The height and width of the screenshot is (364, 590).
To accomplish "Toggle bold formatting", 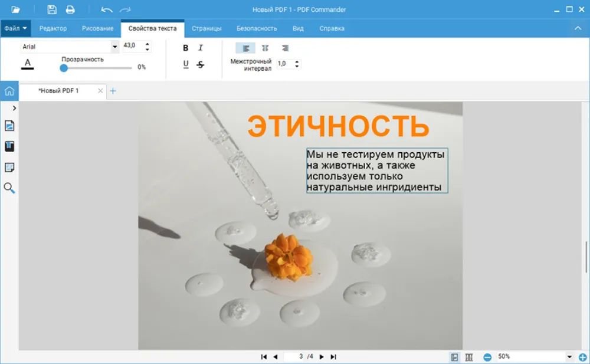I will coord(186,48).
